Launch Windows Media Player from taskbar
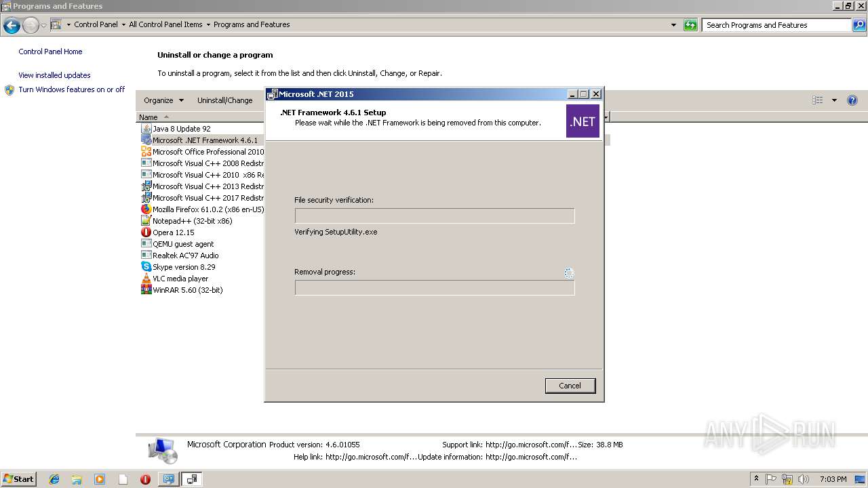This screenshot has height=488, width=868. click(100, 479)
